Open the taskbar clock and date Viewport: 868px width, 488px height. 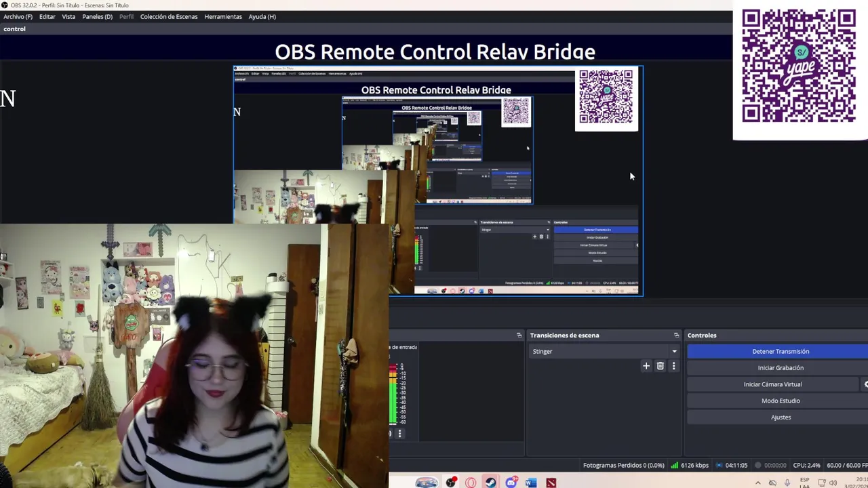coord(854,483)
